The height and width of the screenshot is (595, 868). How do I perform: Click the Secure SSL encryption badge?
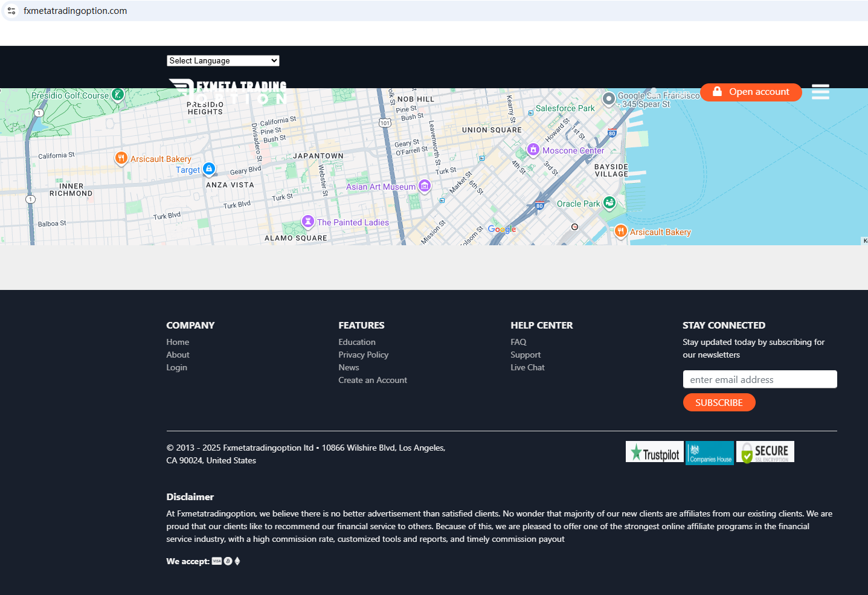[x=765, y=452]
